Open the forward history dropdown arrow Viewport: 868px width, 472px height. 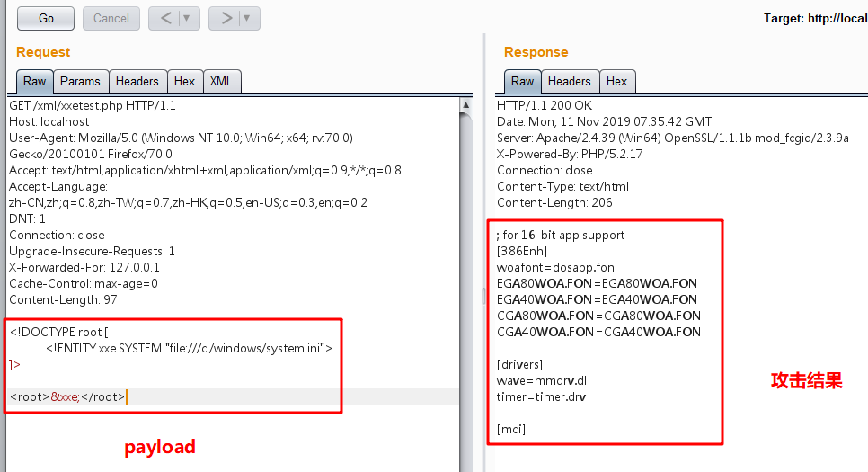pyautogui.click(x=247, y=18)
